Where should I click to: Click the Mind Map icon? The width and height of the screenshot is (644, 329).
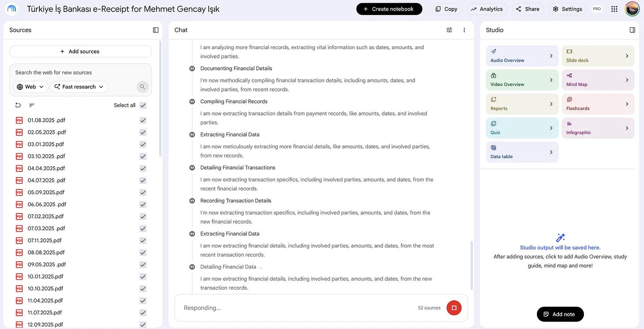(569, 76)
